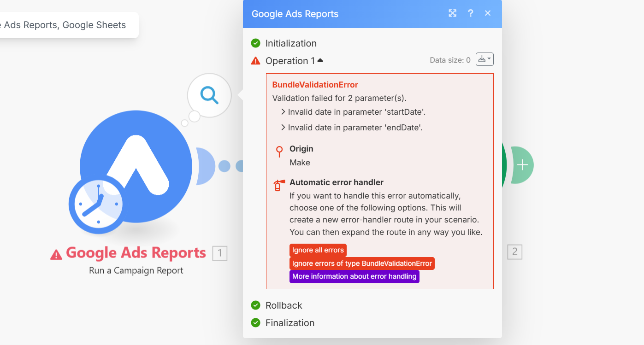Click the red warning icon beside Operation 1
The width and height of the screenshot is (644, 345).
pos(255,61)
